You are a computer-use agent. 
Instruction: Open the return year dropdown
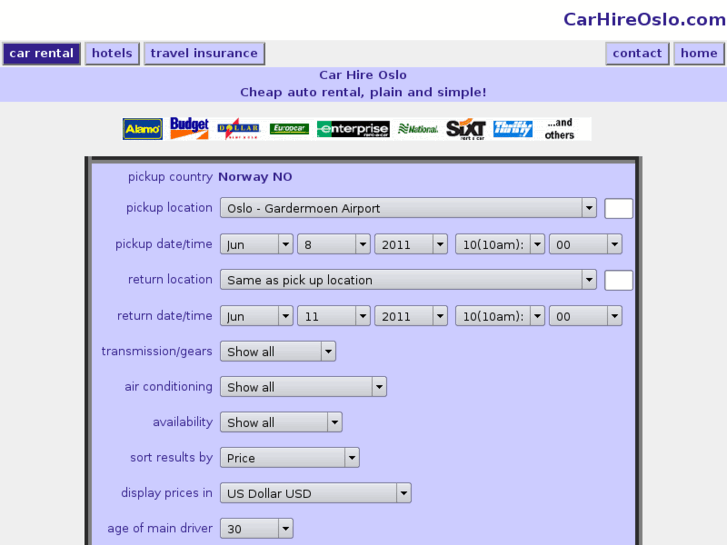tap(411, 316)
